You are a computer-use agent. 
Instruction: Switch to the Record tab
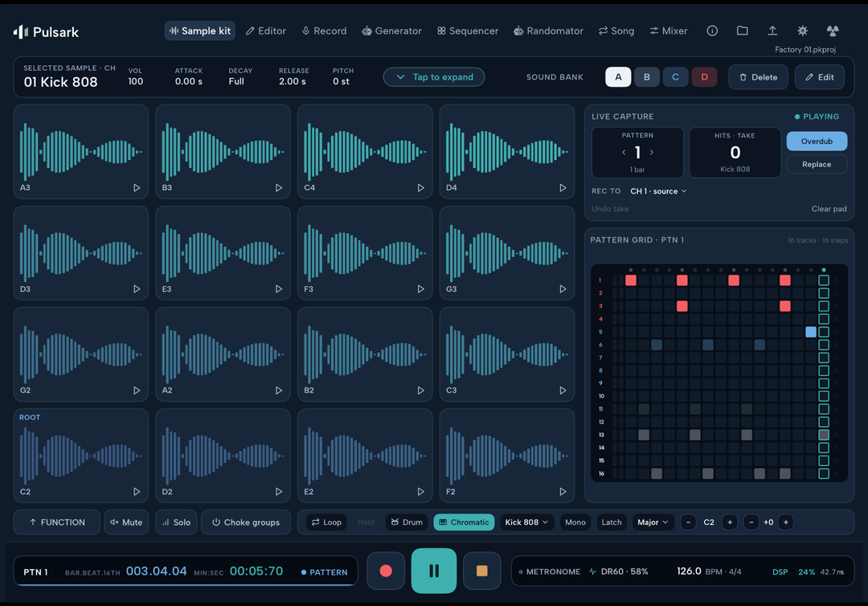325,31
